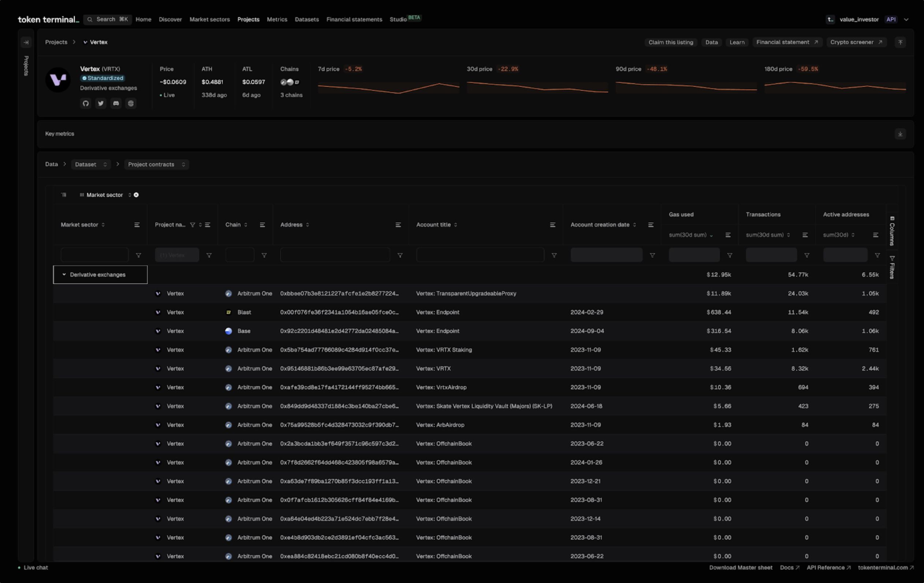Open the Vertex Discord icon

[116, 103]
